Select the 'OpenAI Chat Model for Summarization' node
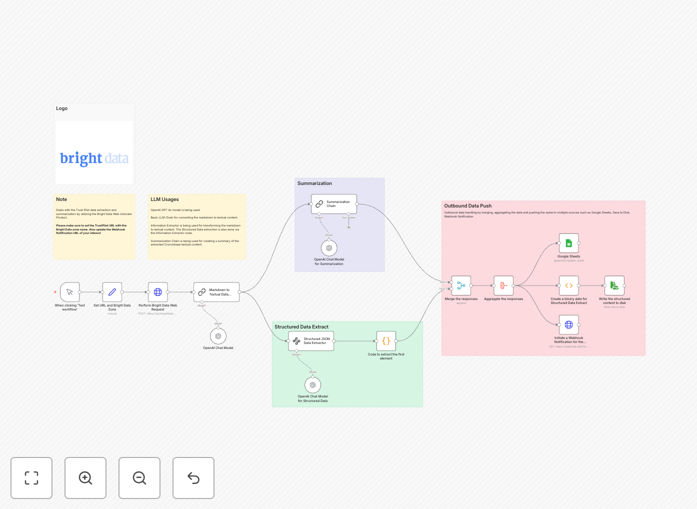The image size is (697, 509). 329,248
